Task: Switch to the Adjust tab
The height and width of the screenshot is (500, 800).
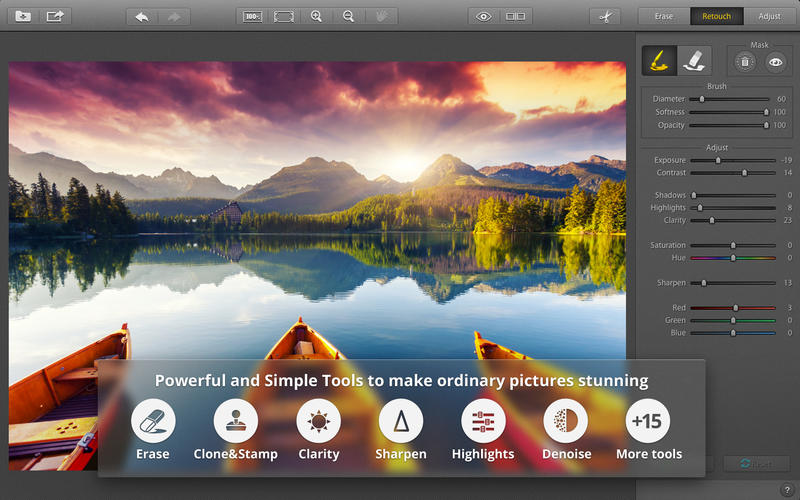Action: 769,16
